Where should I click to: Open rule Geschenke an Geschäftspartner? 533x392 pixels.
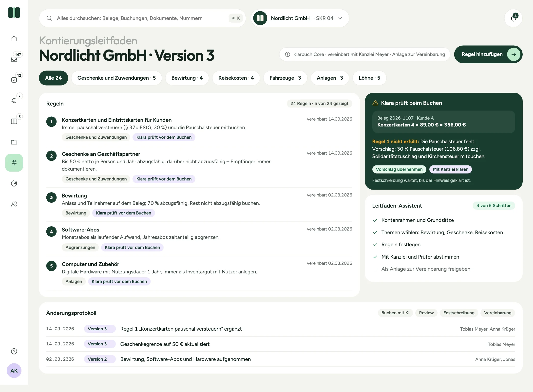tap(101, 154)
